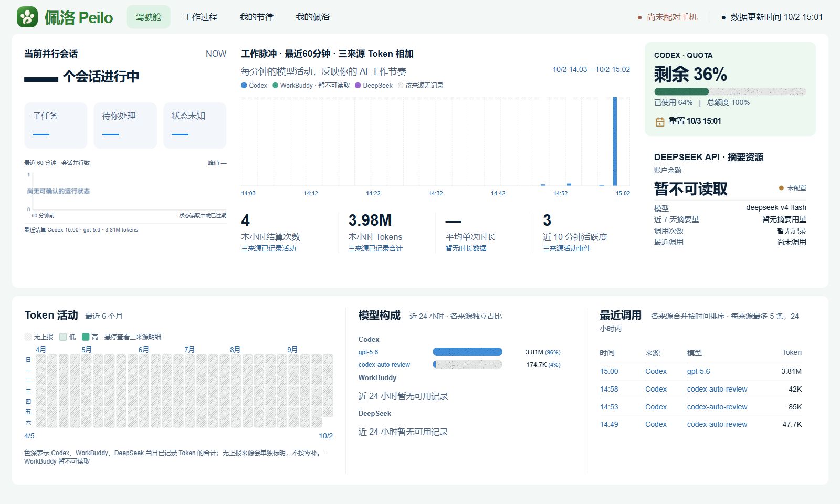The width and height of the screenshot is (840, 504).
Task: Click the 10/2 14:03 – 10/2 15:02 range
Action: 591,69
